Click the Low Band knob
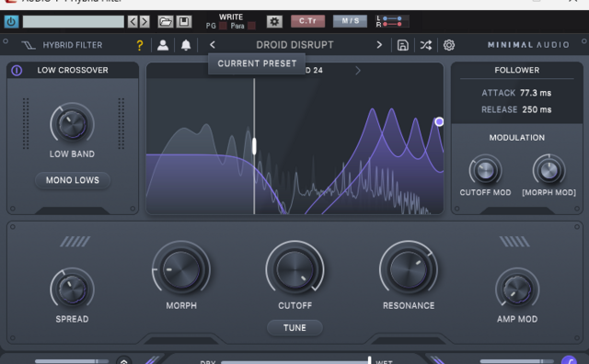Image resolution: width=589 pixels, height=364 pixels. (x=72, y=125)
